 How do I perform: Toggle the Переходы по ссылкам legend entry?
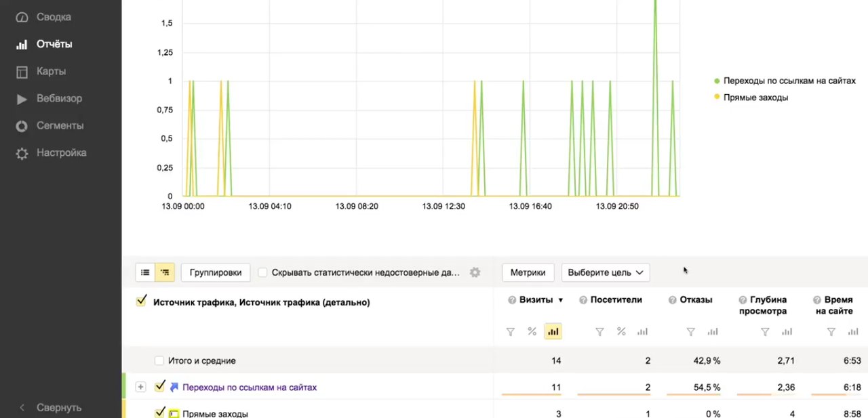coord(785,81)
